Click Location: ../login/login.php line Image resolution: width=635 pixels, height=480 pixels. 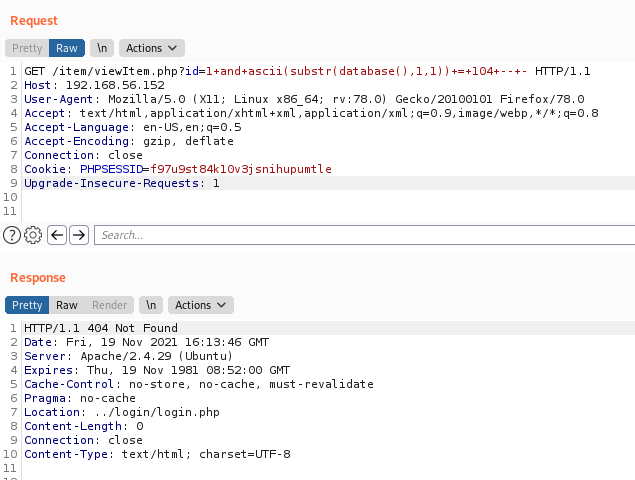(x=122, y=412)
